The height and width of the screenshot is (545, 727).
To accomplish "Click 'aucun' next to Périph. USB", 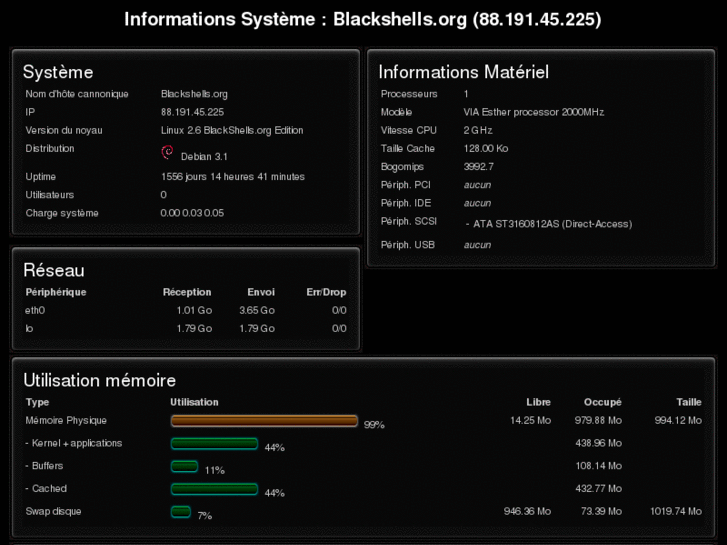I will pos(477,245).
